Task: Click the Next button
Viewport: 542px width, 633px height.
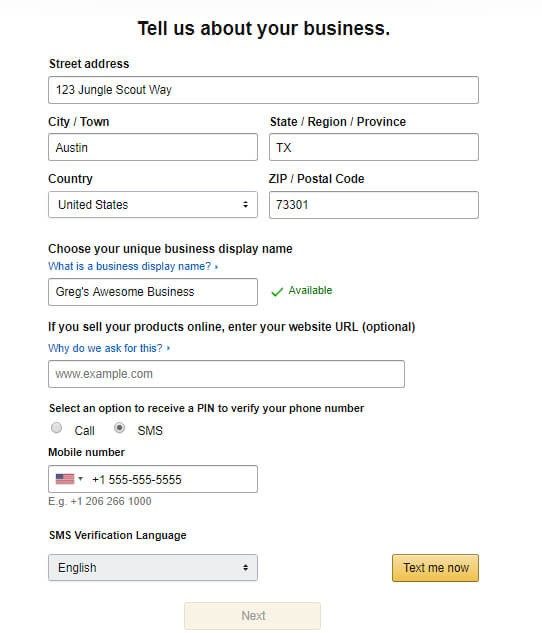Action: [252, 616]
